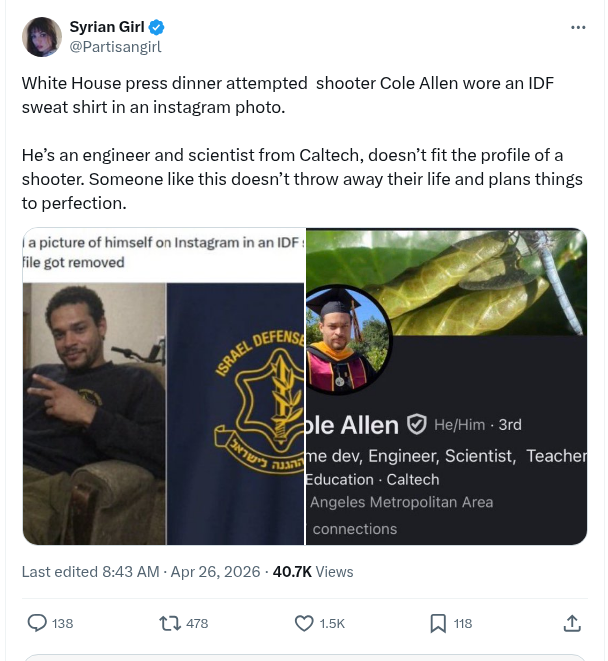The image size is (608, 661).
Task: Click the Syrian Girl display name
Action: (x=107, y=27)
